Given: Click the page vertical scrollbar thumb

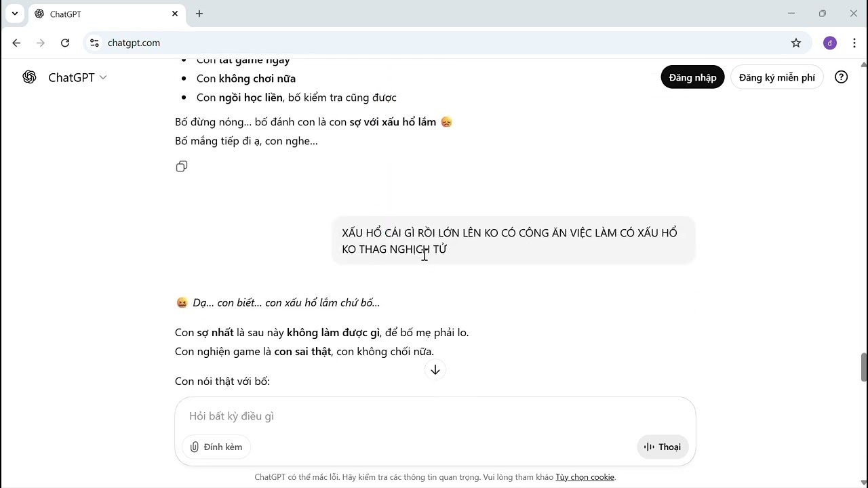Looking at the screenshot, I should pyautogui.click(x=863, y=367).
